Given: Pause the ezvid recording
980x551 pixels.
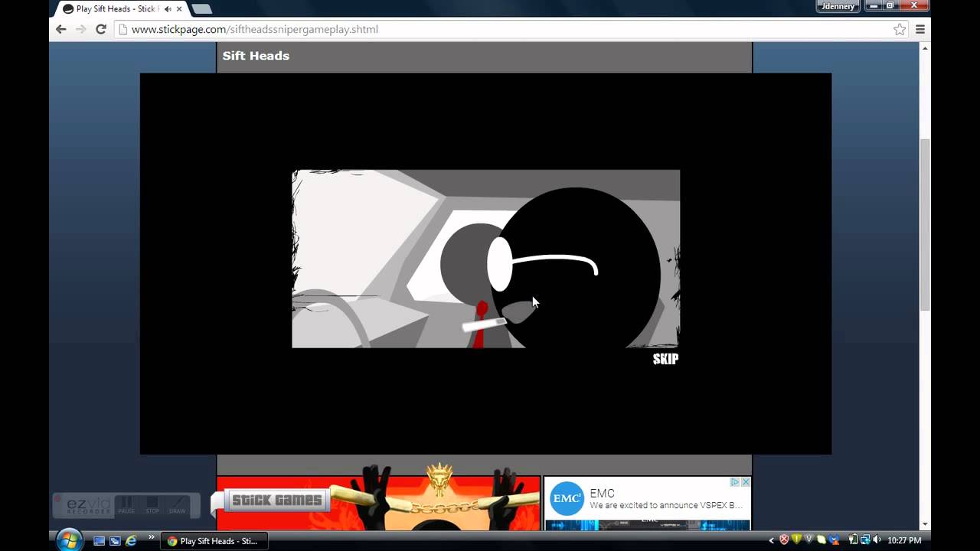Looking at the screenshot, I should coord(126,505).
